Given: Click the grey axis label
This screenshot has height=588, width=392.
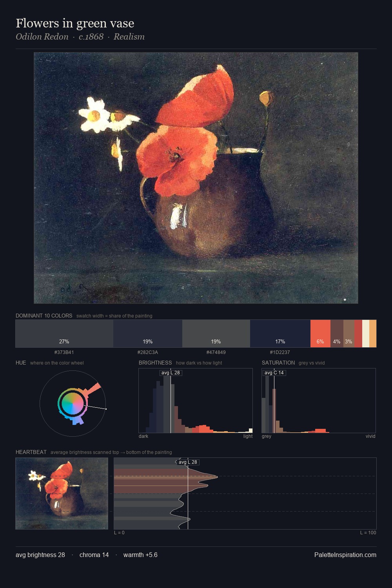Looking at the screenshot, I should pyautogui.click(x=267, y=436).
